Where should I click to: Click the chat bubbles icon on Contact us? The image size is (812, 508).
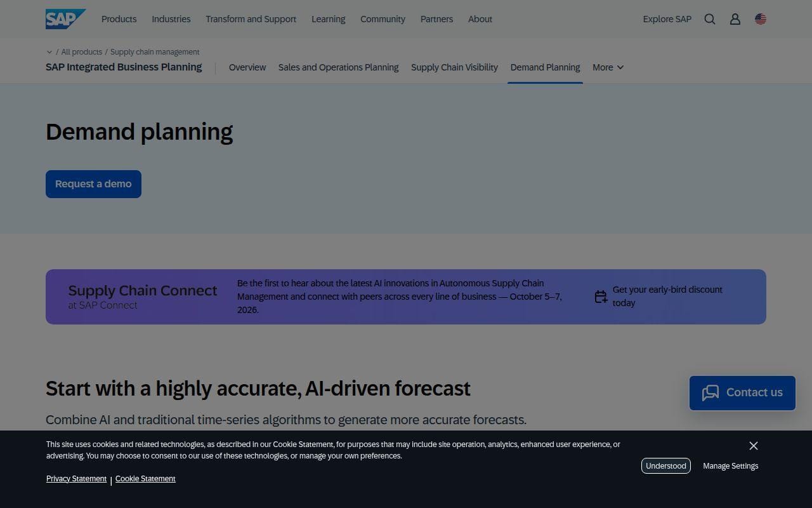tap(710, 392)
